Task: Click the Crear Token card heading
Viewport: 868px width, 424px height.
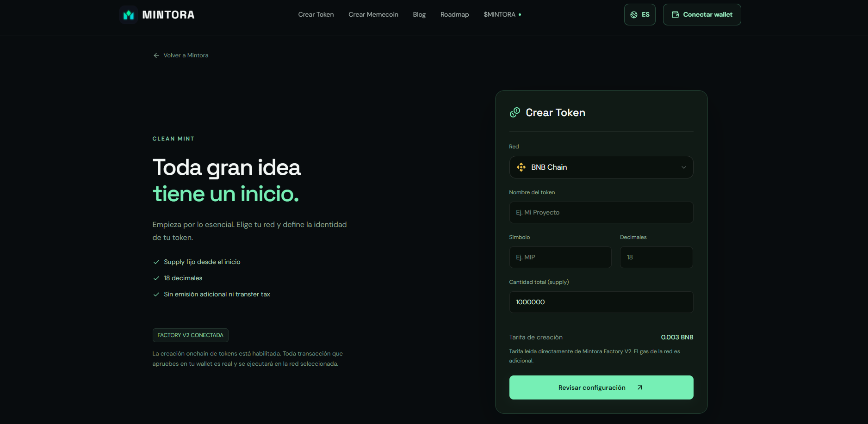Action: pos(555,112)
